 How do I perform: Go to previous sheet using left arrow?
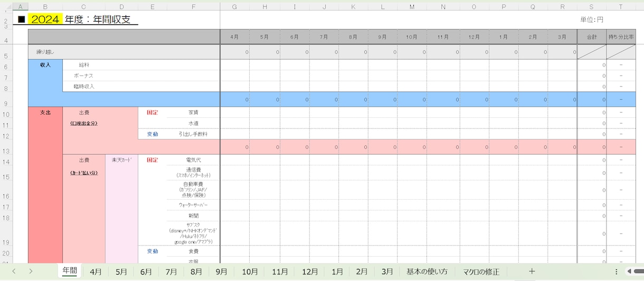point(14,271)
